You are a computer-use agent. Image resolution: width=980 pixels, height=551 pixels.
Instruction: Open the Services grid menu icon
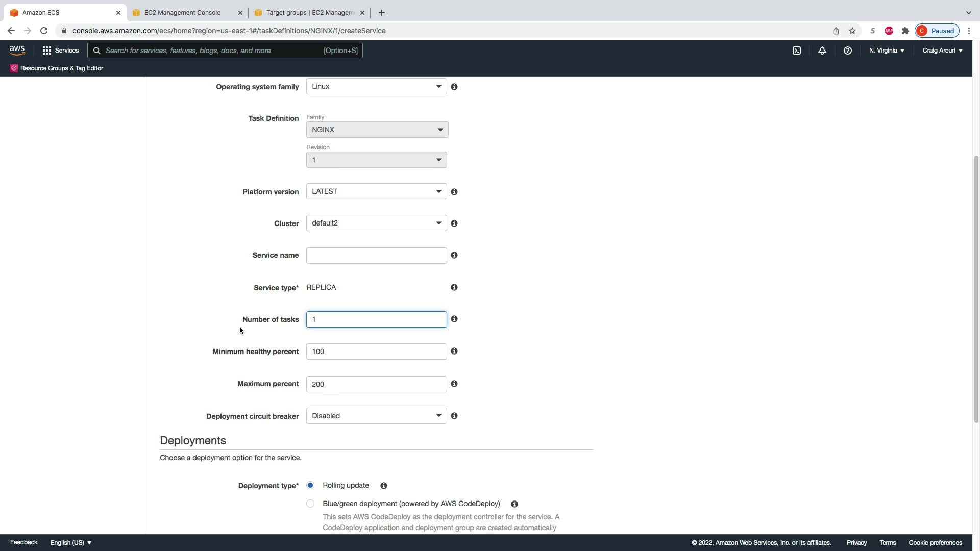click(x=47, y=51)
